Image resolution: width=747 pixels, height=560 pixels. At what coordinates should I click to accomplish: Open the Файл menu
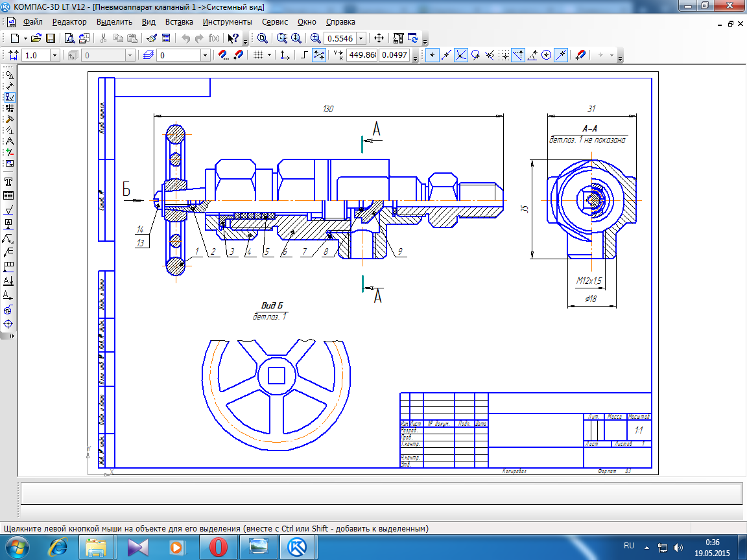point(33,22)
